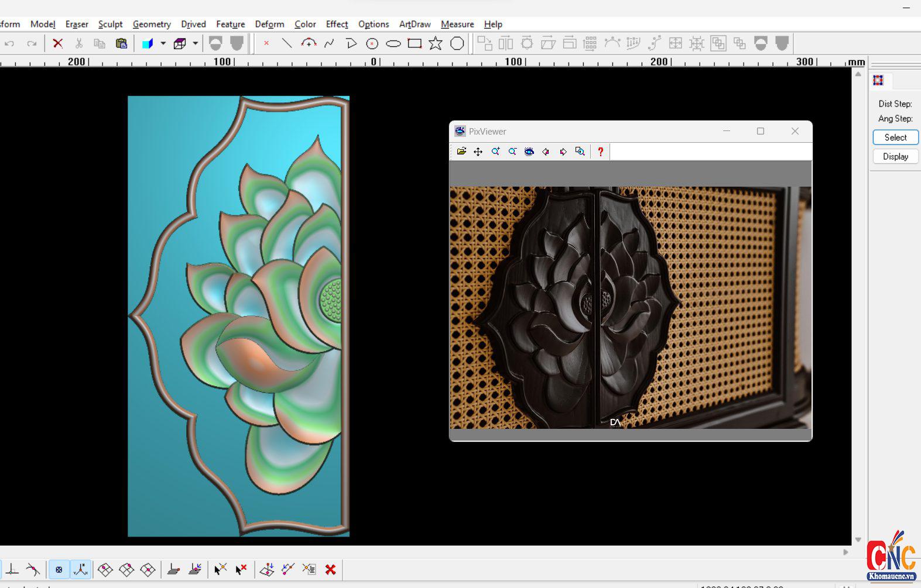921x588 pixels.
Task: Pick the rectangle drawing tool
Action: tap(415, 43)
